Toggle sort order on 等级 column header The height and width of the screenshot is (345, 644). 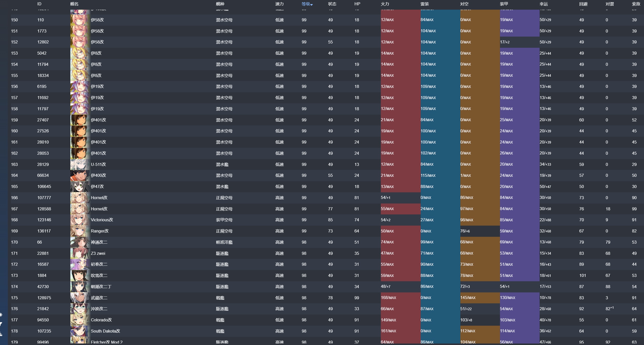(x=307, y=4)
